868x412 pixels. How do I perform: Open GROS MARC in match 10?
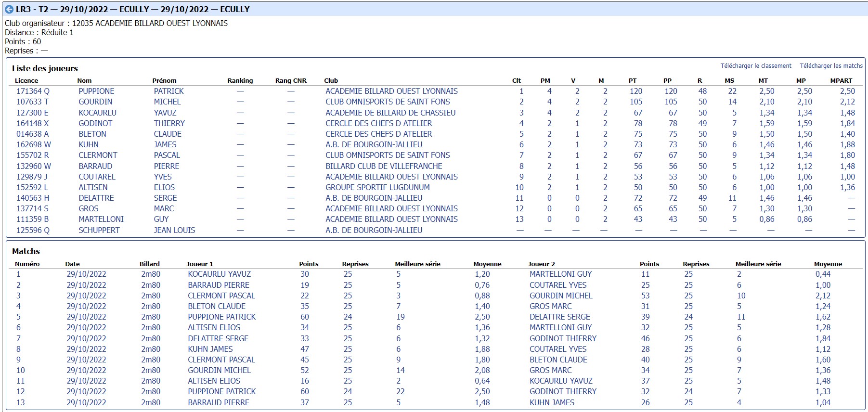(550, 370)
